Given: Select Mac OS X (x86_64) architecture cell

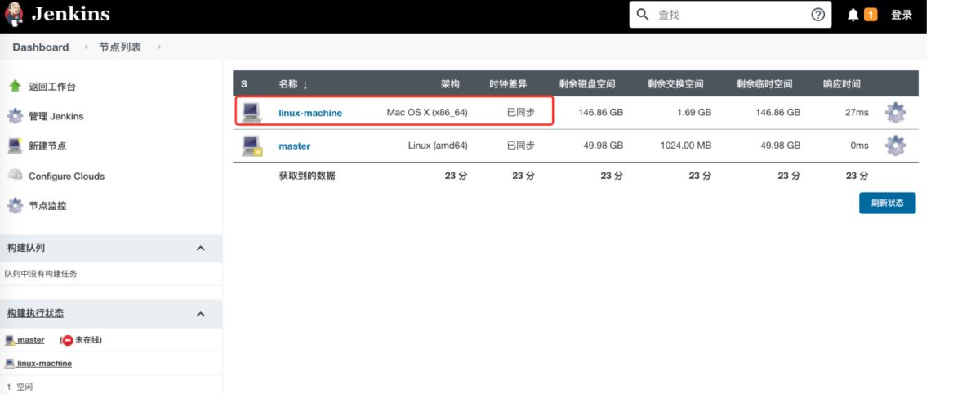Looking at the screenshot, I should pos(427,112).
